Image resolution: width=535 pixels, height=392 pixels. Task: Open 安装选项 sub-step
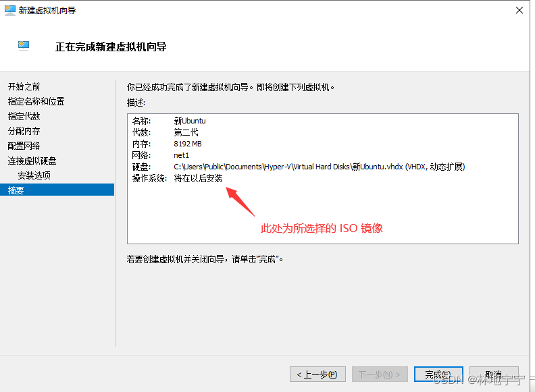pyautogui.click(x=34, y=175)
